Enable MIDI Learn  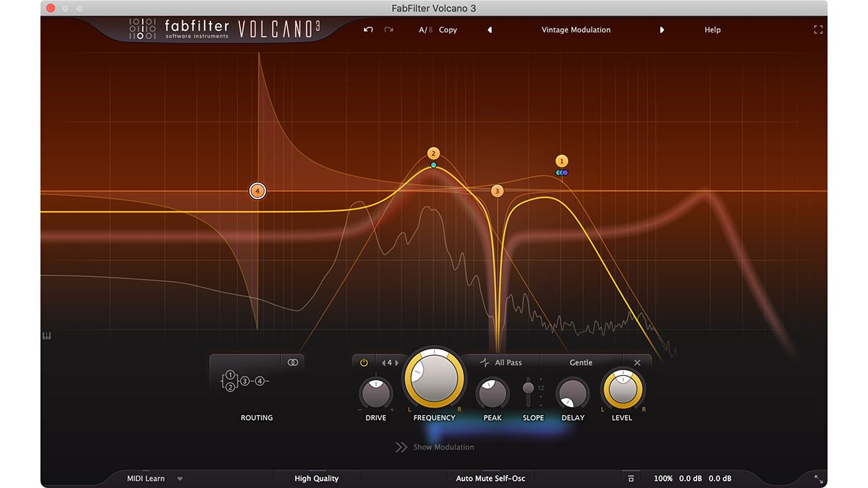click(x=145, y=479)
